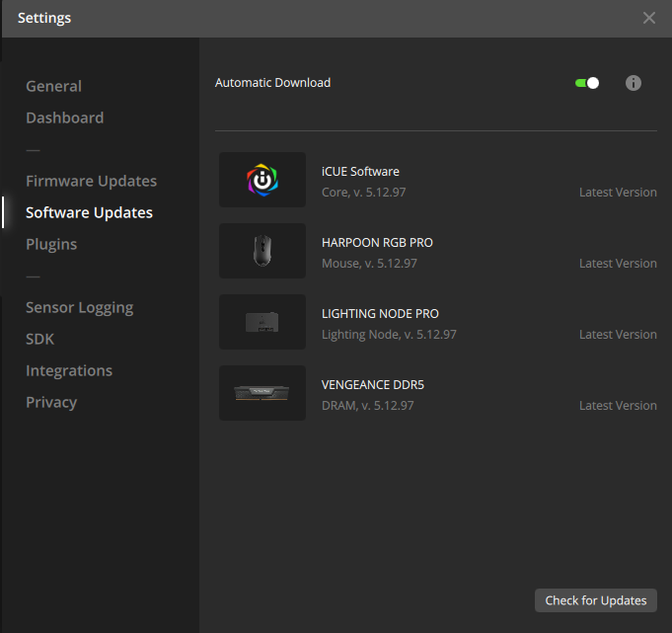The image size is (672, 633).
Task: Click the info icon beside Automatic Download
Action: point(634,83)
